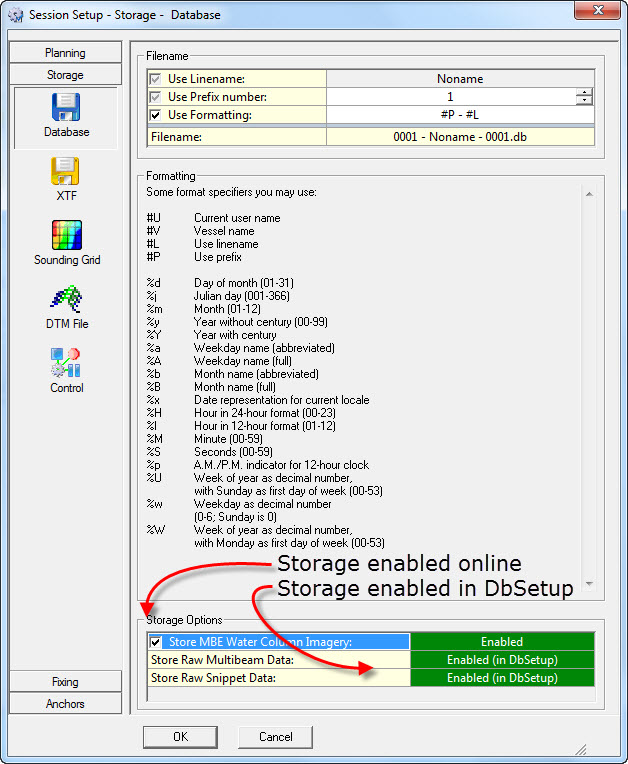This screenshot has height=764, width=628.
Task: Open the Anchors section tab
Action: click(x=65, y=704)
